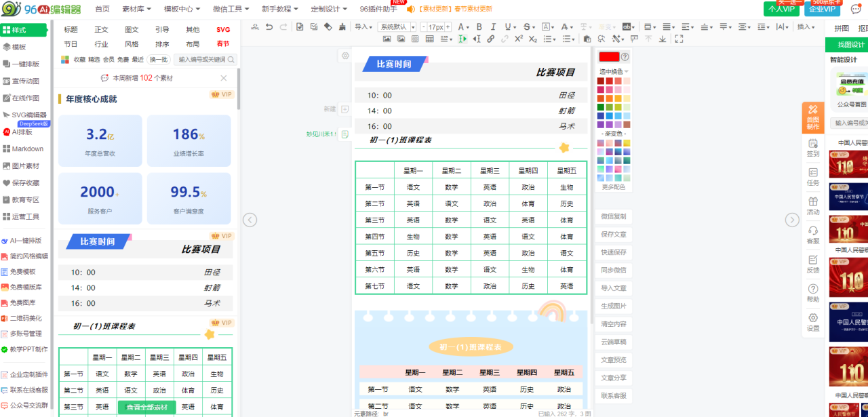Click 换一批 to refresh materials
This screenshot has height=417, width=868.
[x=159, y=60]
